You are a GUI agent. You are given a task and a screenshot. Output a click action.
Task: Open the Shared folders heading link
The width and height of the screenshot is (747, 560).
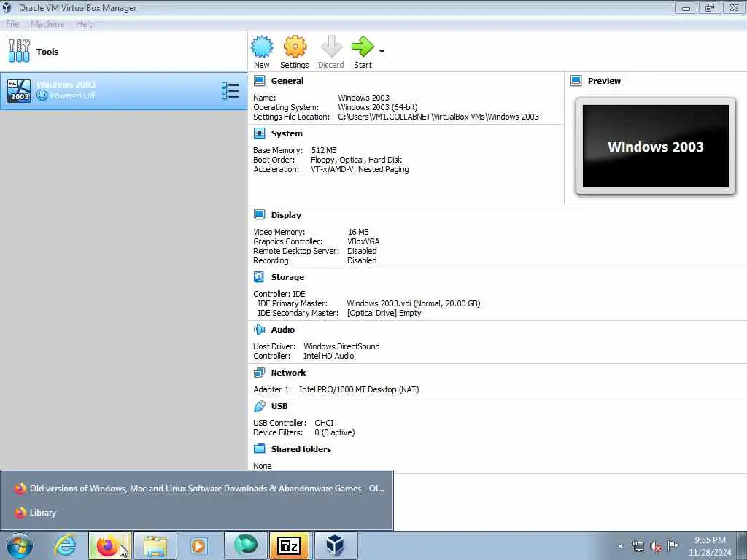(x=301, y=448)
